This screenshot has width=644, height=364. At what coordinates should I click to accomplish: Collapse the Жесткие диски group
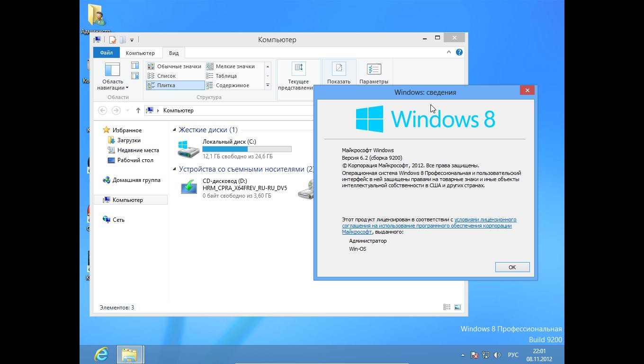[x=174, y=130]
